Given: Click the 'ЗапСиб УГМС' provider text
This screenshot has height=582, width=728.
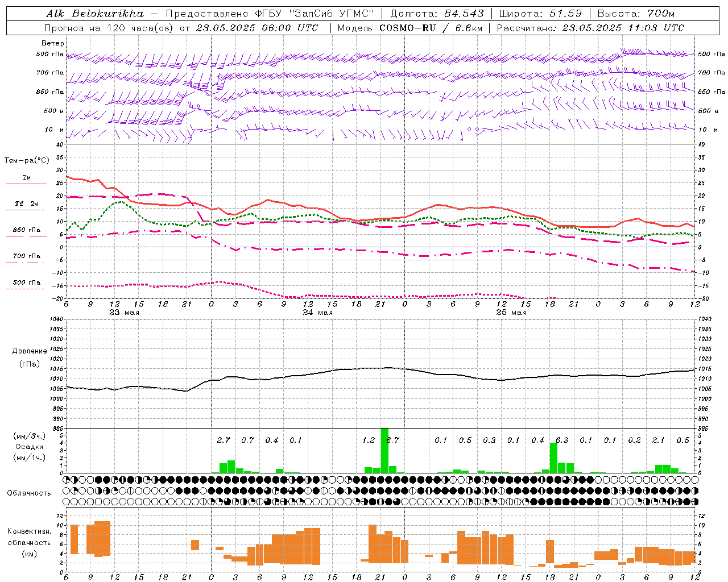Looking at the screenshot, I should pyautogui.click(x=332, y=14).
